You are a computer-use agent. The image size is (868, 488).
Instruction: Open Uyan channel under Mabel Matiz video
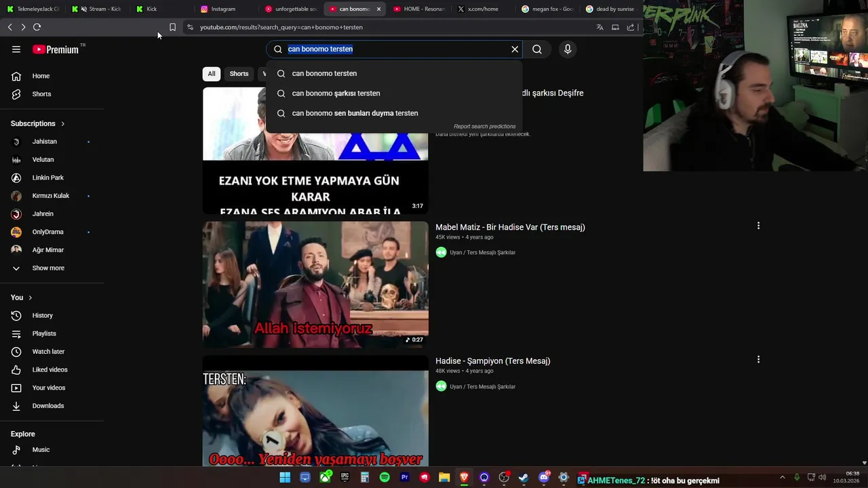(x=482, y=252)
